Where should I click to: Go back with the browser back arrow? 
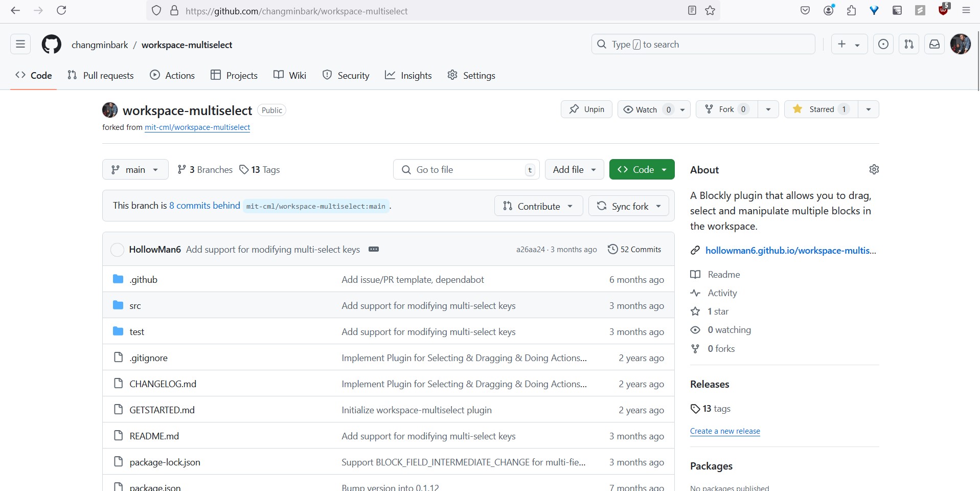click(x=15, y=10)
